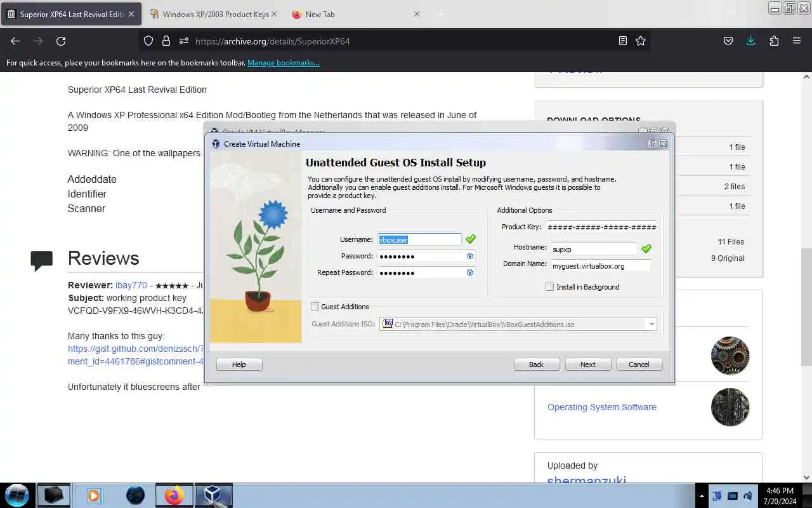812x508 pixels.
Task: Close the Windows XP/2003 Product Keys tab
Action: point(273,14)
